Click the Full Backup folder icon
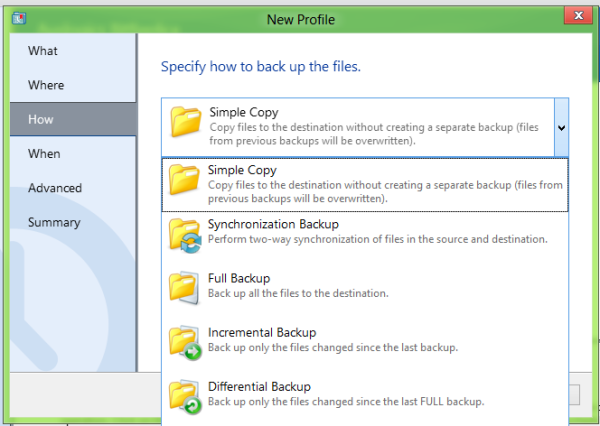 (184, 287)
